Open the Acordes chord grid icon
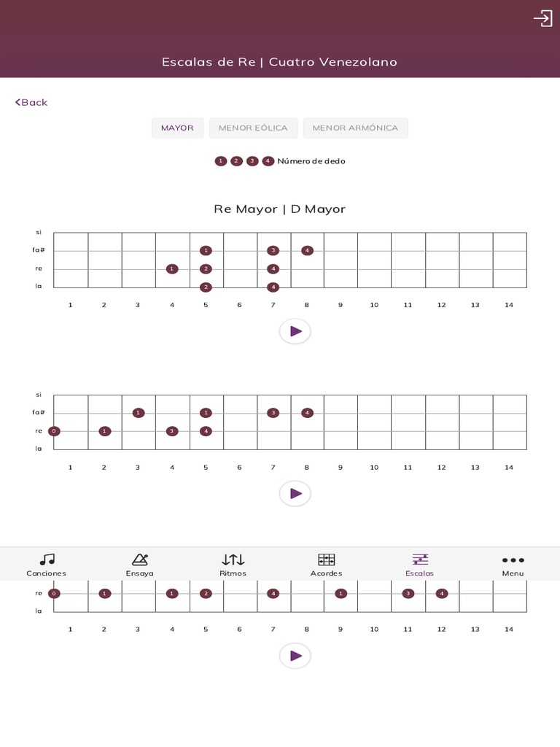This screenshot has width=560, height=747. click(326, 560)
